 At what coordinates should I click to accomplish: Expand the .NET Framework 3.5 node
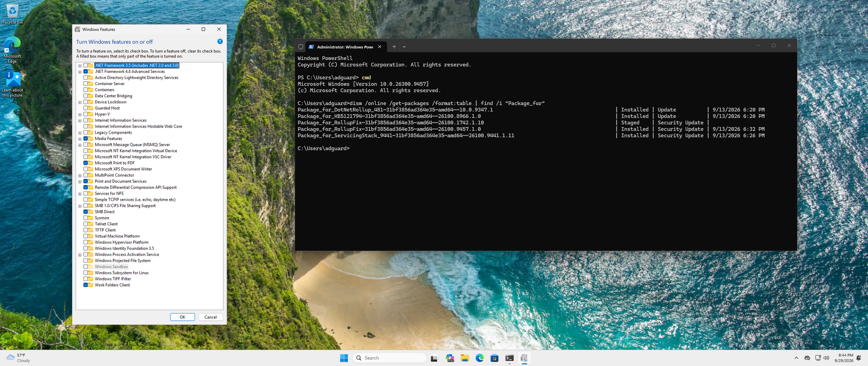click(80, 66)
